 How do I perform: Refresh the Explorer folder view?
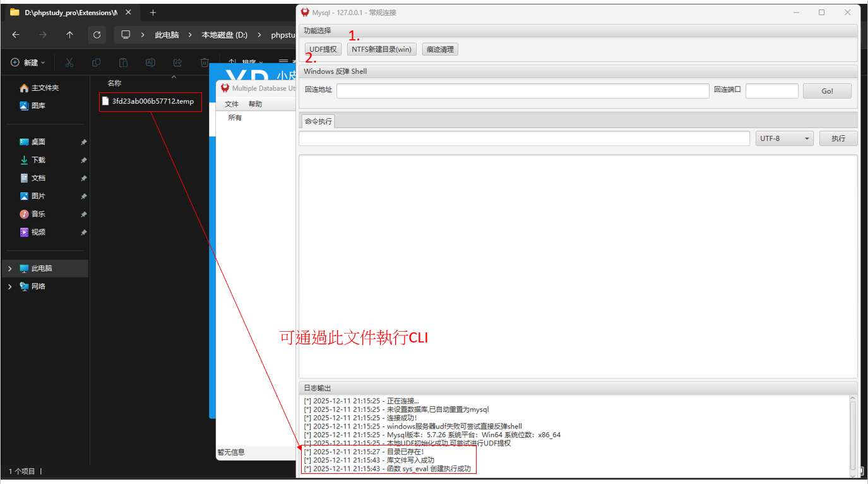(97, 35)
